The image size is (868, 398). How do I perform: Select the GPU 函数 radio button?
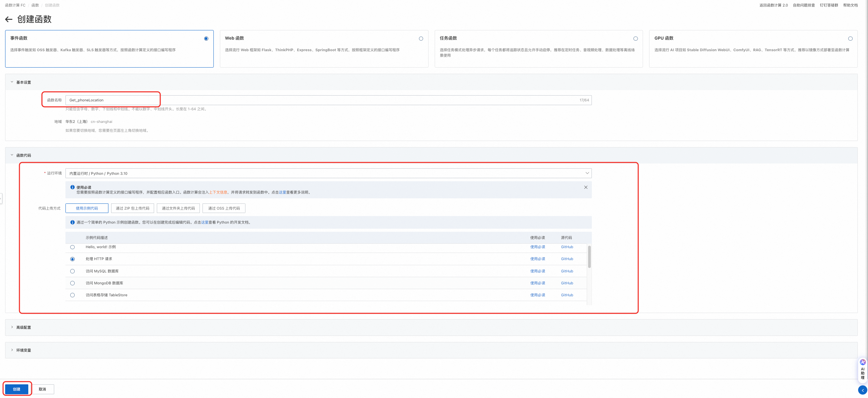pos(850,39)
